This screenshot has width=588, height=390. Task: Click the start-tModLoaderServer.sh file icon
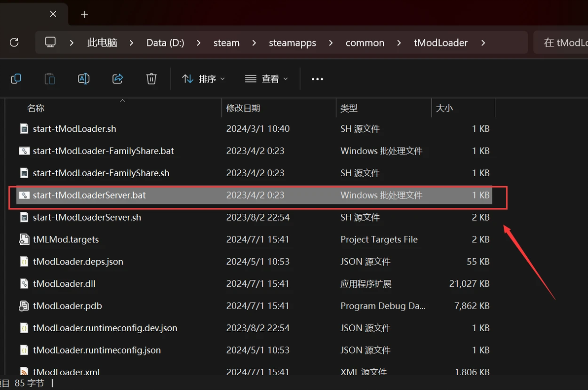[x=24, y=217]
